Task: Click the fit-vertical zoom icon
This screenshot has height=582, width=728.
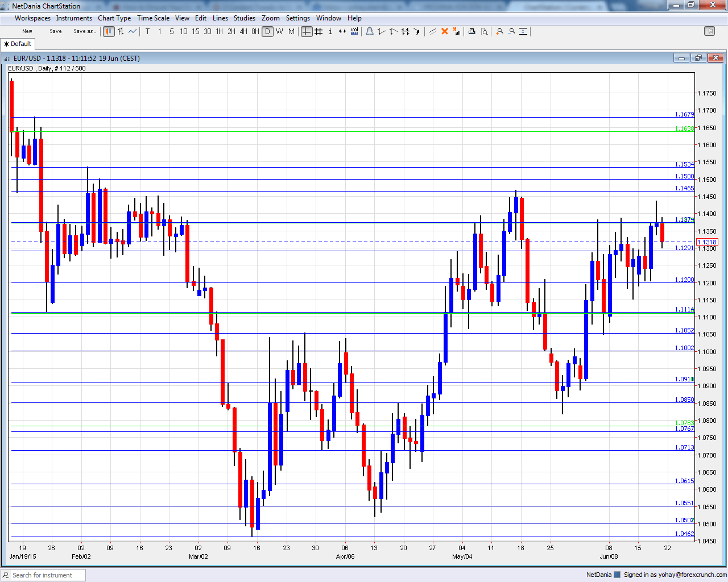Action: point(523,31)
